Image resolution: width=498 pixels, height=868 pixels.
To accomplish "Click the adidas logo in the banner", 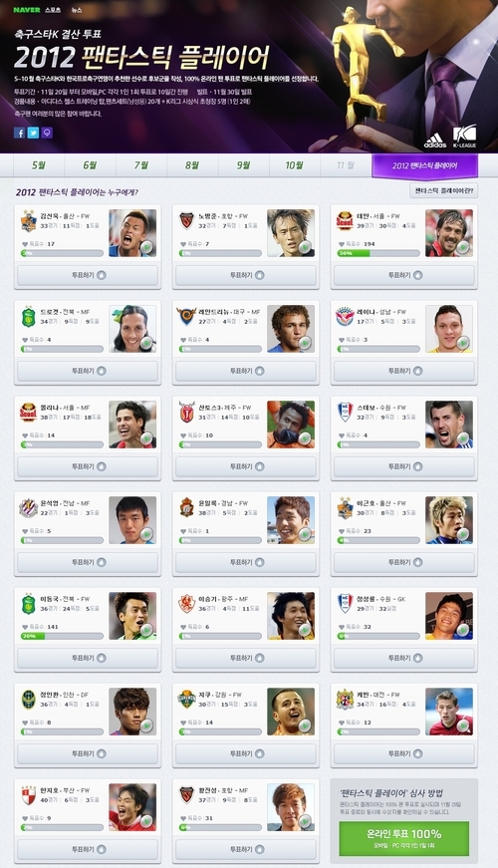I will (x=435, y=141).
